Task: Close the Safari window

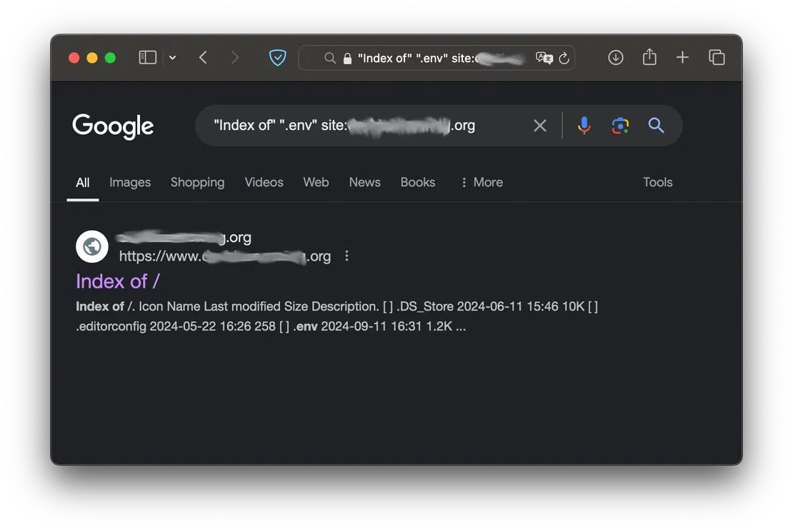Action: [x=74, y=58]
